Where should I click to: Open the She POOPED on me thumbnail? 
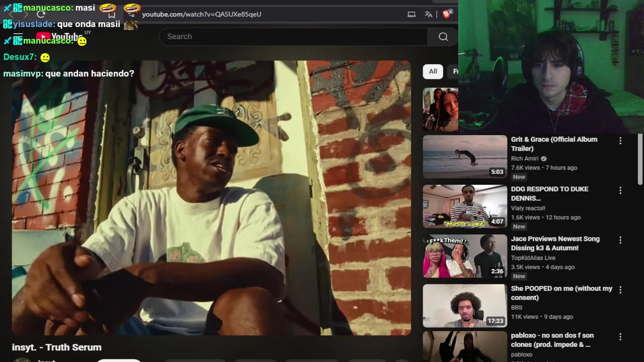coord(465,306)
